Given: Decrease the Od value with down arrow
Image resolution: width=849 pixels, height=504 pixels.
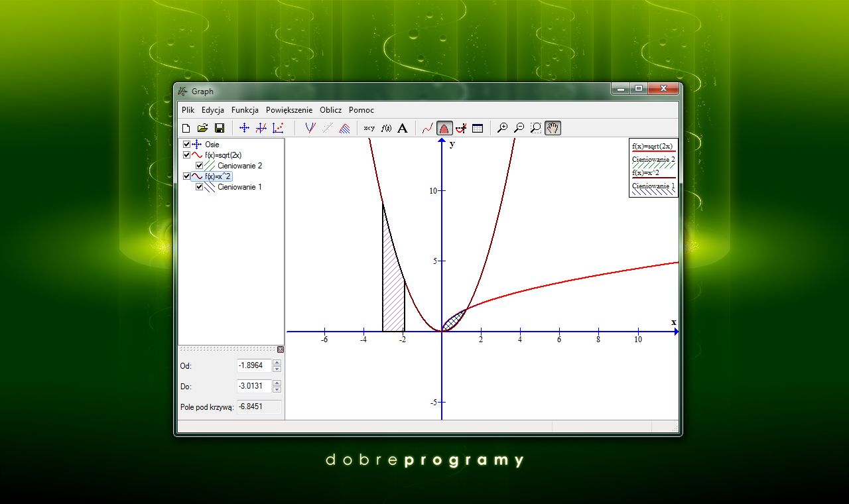Looking at the screenshot, I should point(277,369).
